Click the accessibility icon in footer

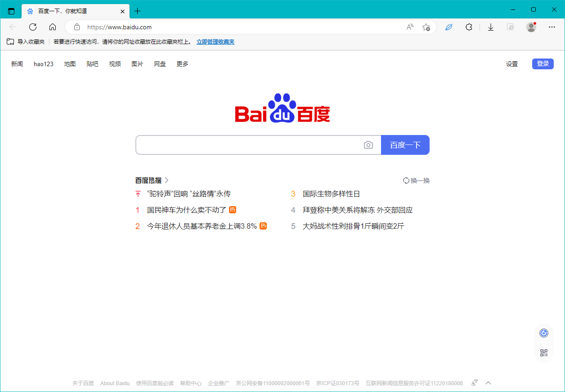coord(475,383)
